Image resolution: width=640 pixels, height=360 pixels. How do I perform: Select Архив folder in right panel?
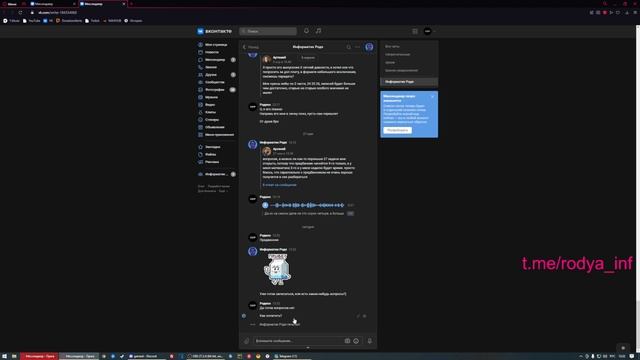click(x=409, y=62)
